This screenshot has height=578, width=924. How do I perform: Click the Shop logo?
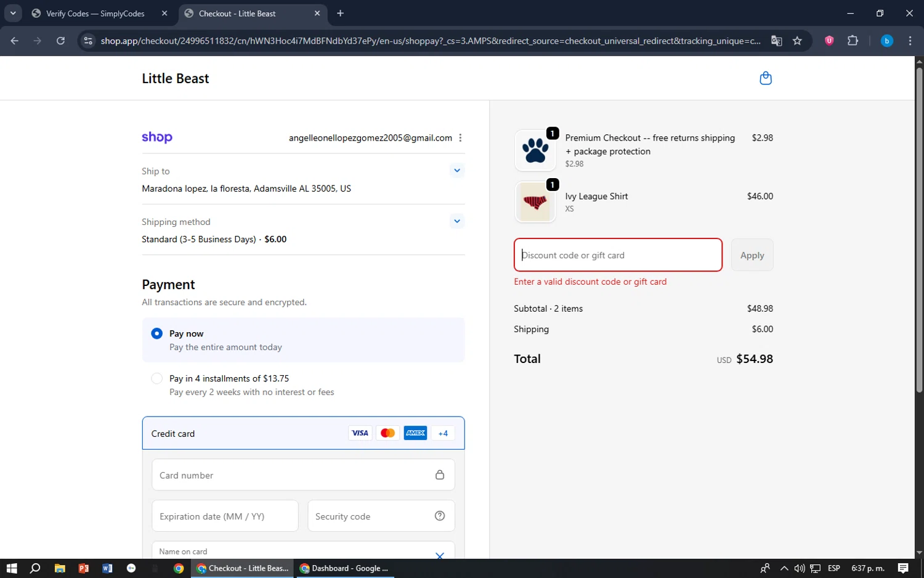tap(157, 137)
